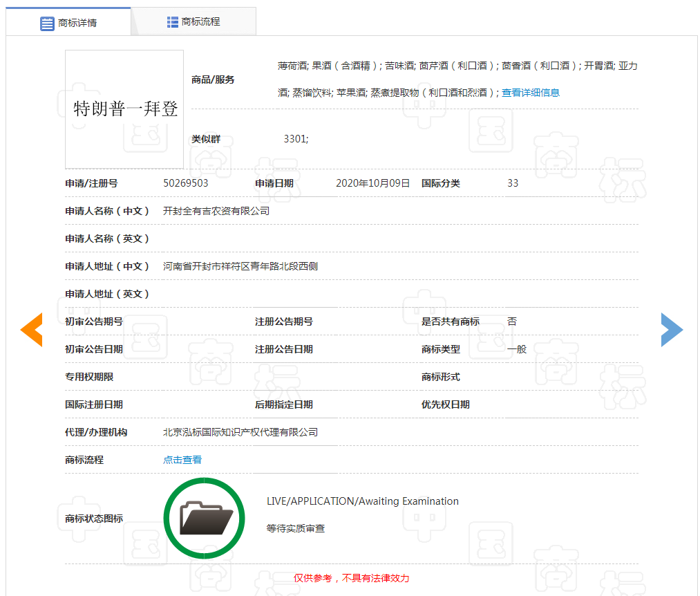700x596 pixels.
Task: Click the 申请日期 label
Action: click(x=274, y=183)
